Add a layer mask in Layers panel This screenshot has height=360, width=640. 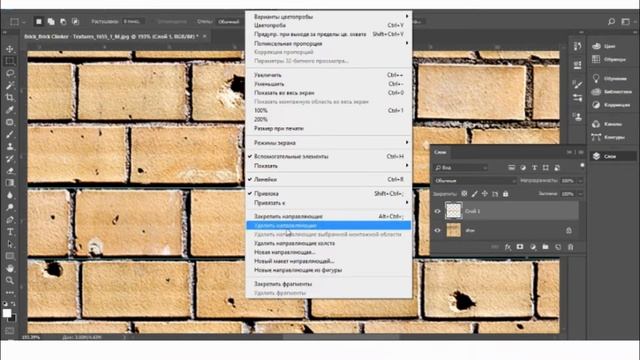pyautogui.click(x=520, y=247)
